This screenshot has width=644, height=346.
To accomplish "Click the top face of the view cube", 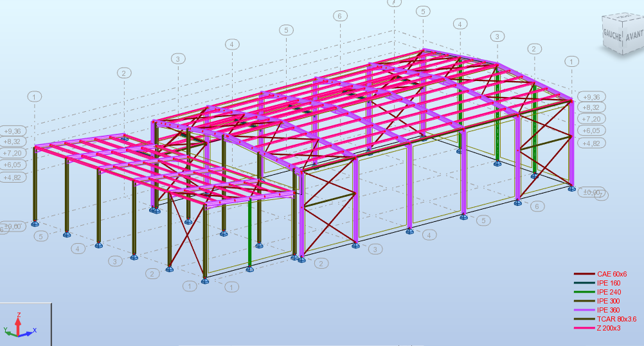I will 625,17.
